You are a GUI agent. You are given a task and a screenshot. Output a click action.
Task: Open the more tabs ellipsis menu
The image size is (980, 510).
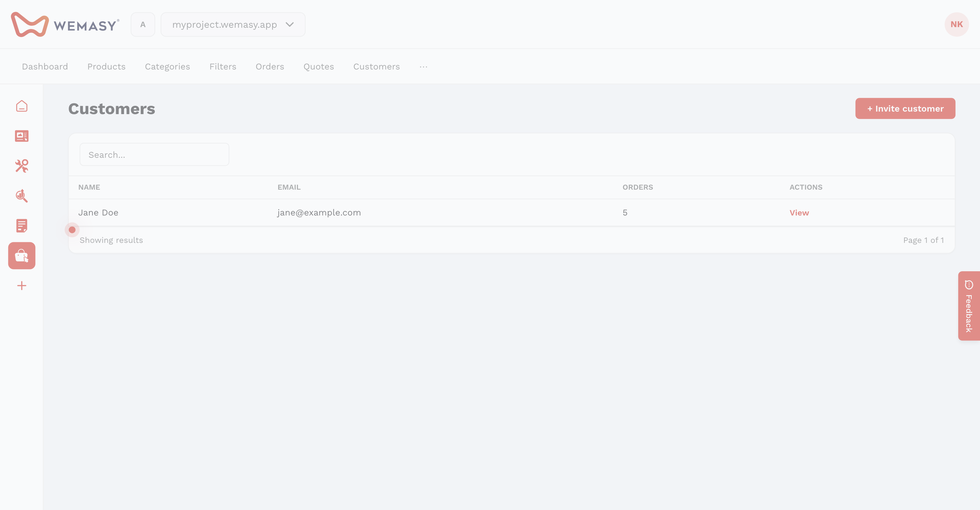(423, 67)
